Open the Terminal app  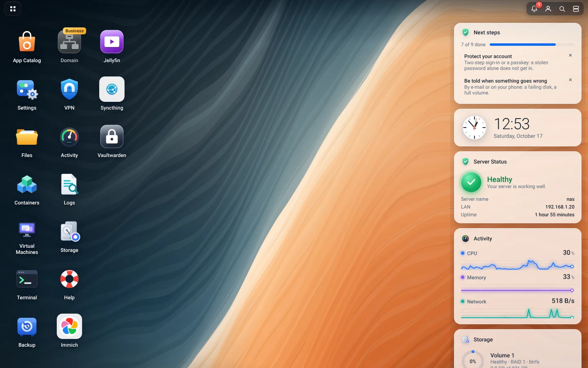(27, 279)
